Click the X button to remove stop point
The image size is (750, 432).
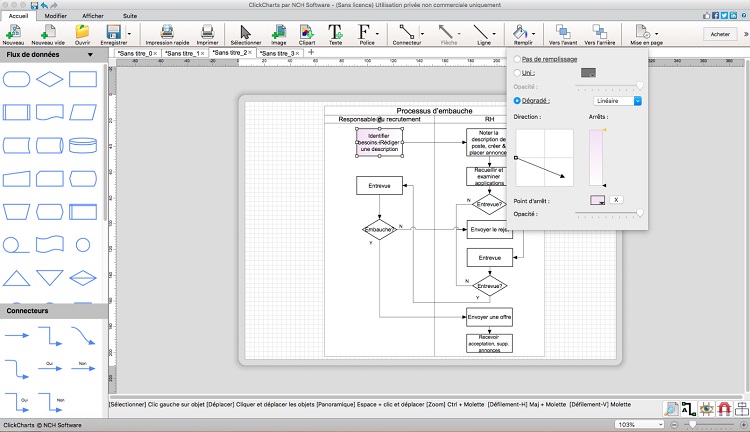(x=616, y=200)
